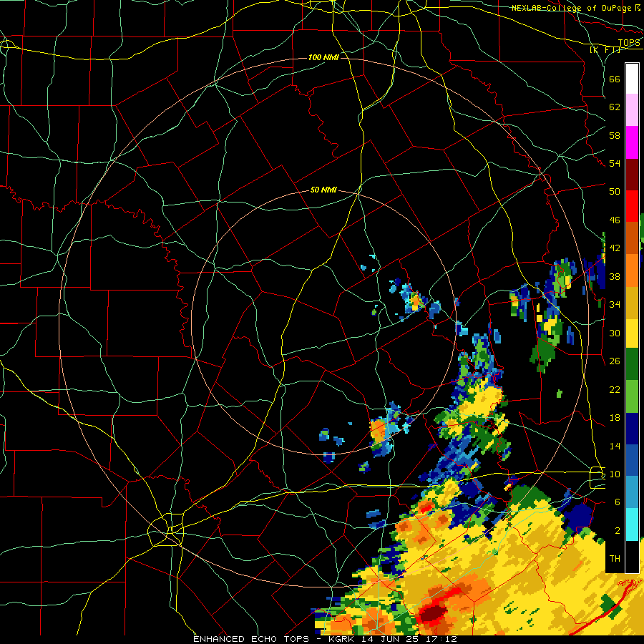Viewport: 644px width, 644px height.
Task: Click legend value "38"
Action: pyautogui.click(x=615, y=276)
